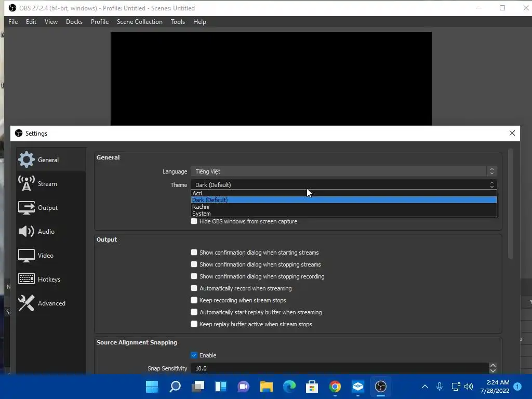The height and width of the screenshot is (399, 532).
Task: Open the Tools menu
Action: click(x=178, y=22)
